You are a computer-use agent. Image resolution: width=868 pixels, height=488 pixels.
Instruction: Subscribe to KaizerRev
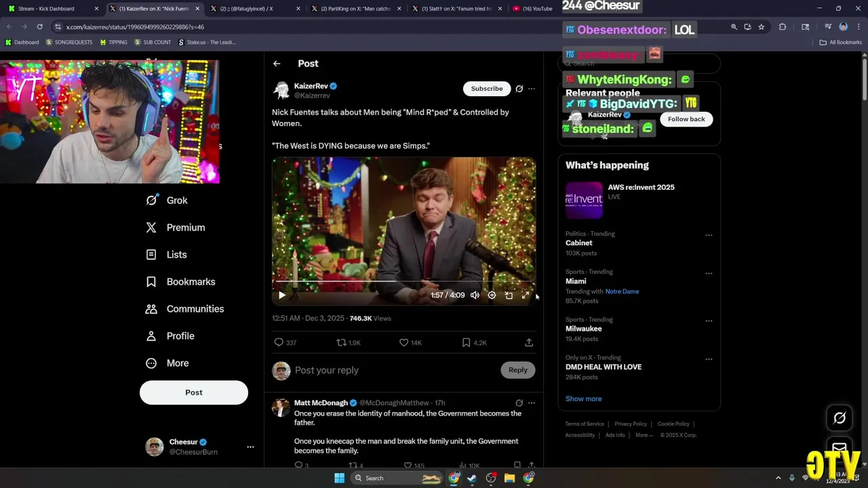click(x=487, y=89)
